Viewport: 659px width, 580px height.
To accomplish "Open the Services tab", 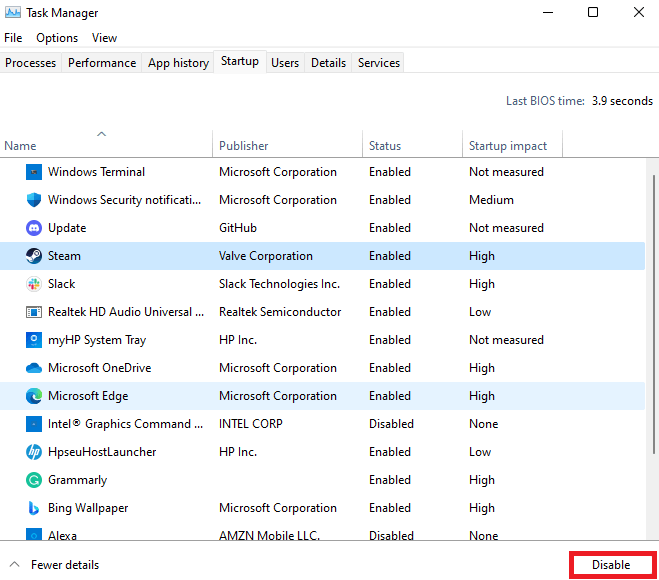I will pos(379,63).
